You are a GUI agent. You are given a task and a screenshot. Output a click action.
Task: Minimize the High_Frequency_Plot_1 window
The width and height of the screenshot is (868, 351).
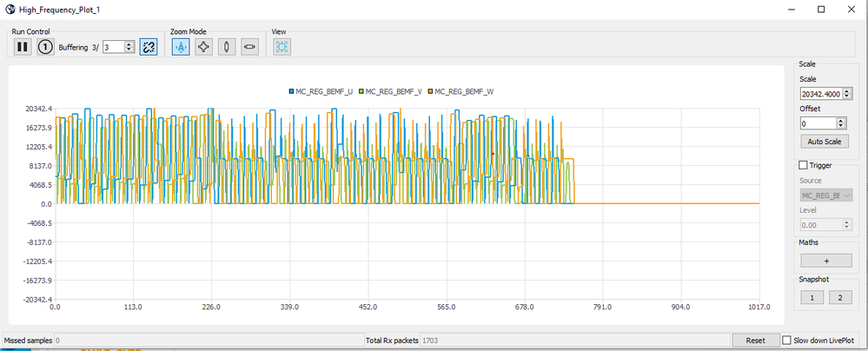point(792,10)
